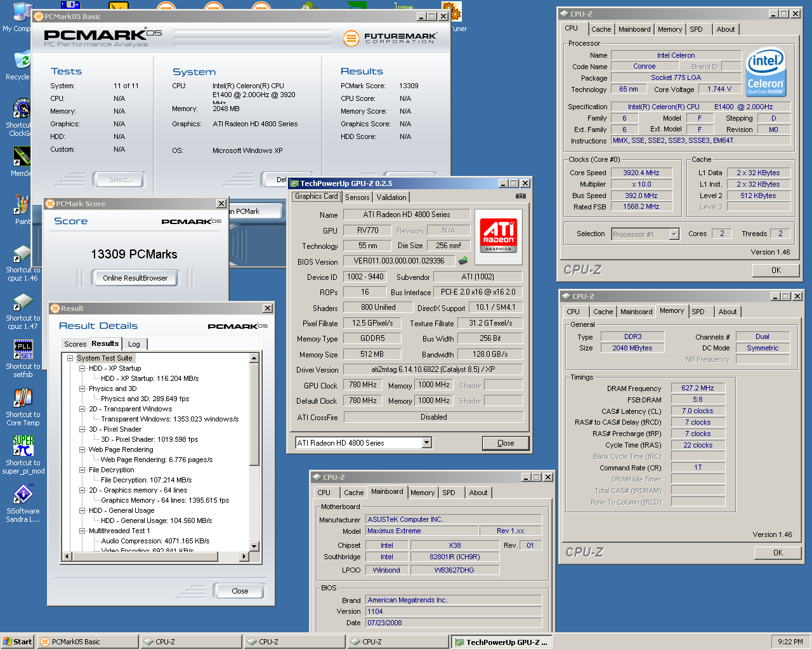
Task: Open the Log tab in Result window
Action: click(134, 344)
